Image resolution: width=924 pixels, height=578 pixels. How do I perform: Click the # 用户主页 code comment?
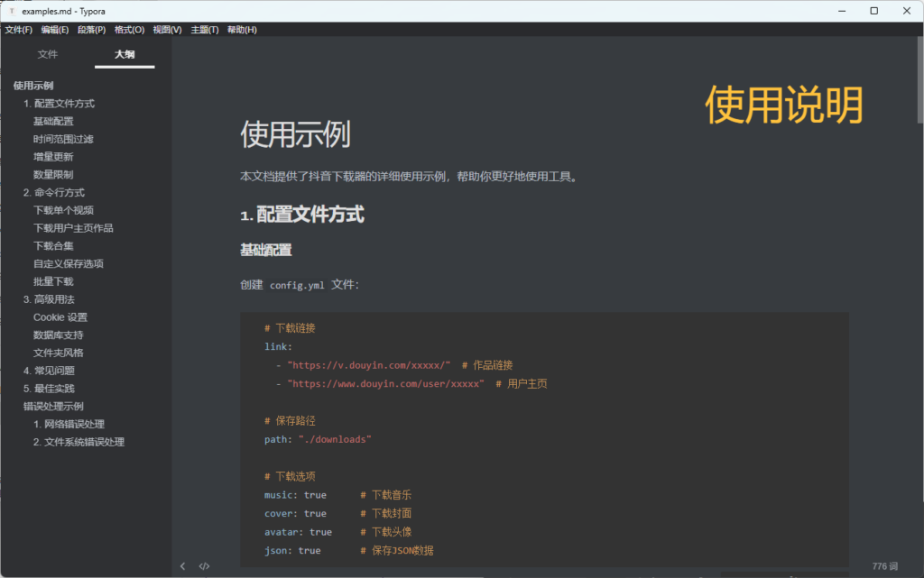(x=522, y=384)
